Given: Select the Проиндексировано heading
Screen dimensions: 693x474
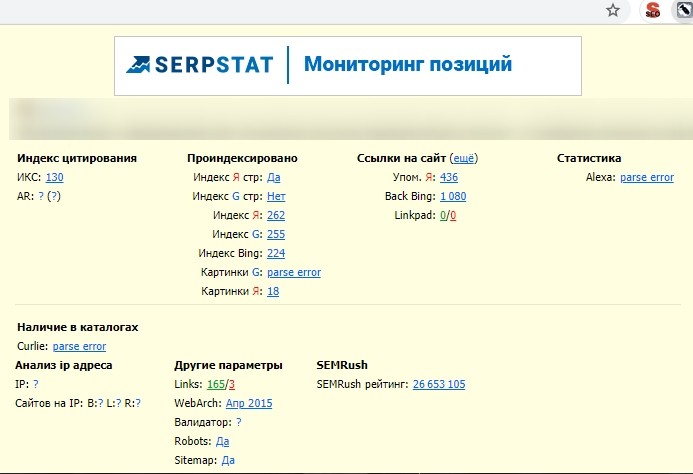Looking at the screenshot, I should (242, 158).
